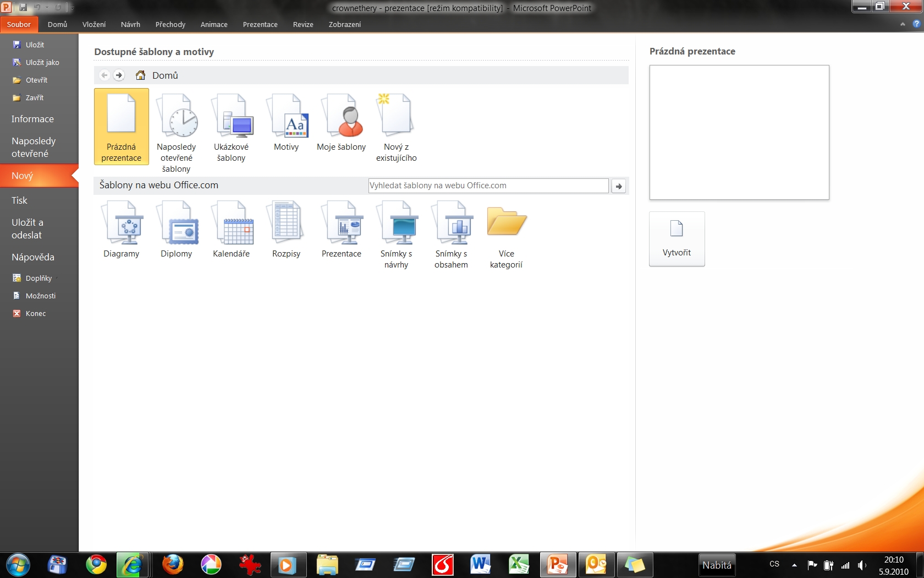924x578 pixels.
Task: Click the back navigation arrow
Action: click(105, 75)
